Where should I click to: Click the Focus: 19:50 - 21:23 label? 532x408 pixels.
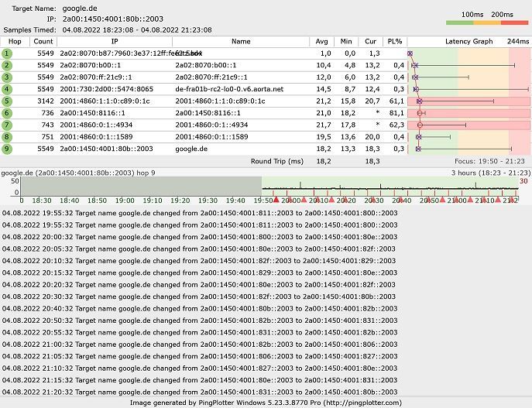point(489,161)
